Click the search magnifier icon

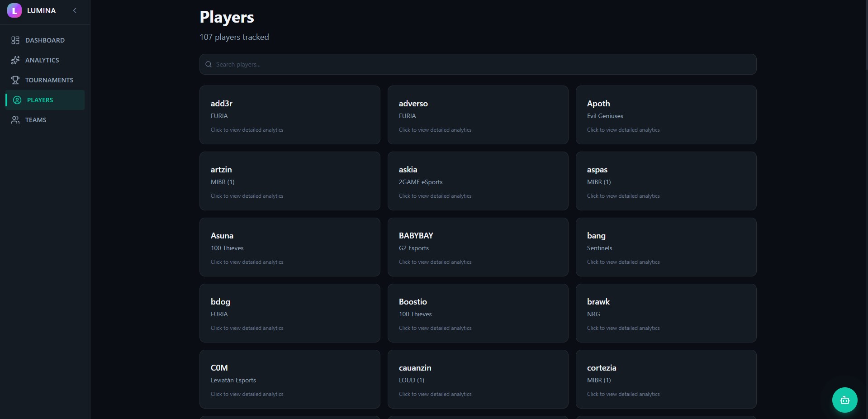[209, 64]
